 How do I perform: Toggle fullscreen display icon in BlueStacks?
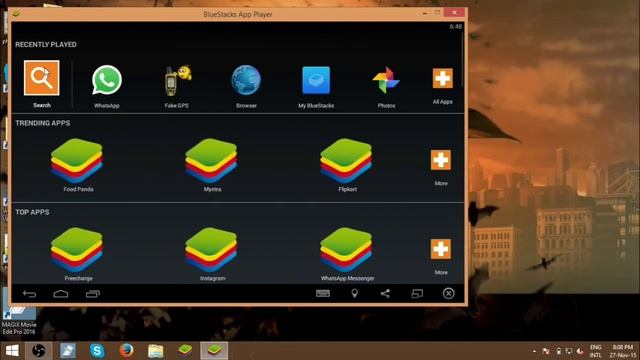pos(417,293)
